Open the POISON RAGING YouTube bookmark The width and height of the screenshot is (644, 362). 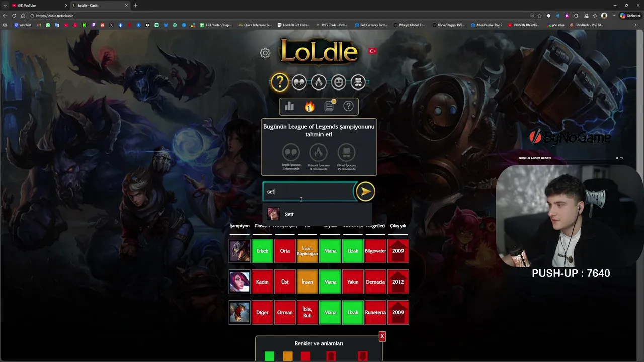[x=524, y=25]
